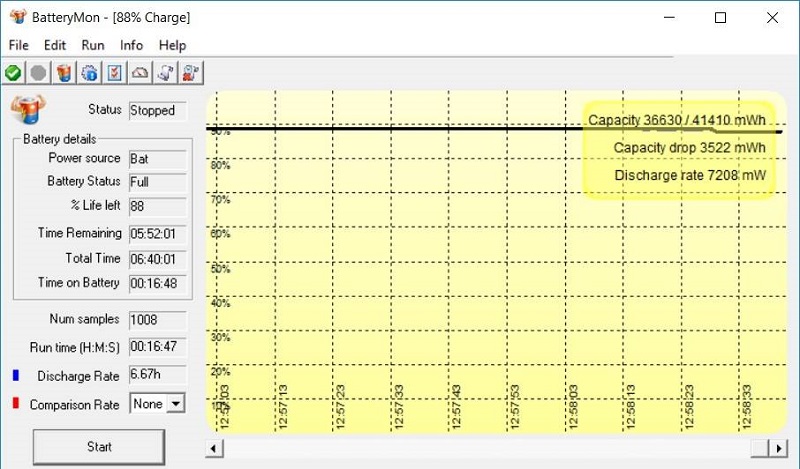800x469 pixels.
Task: Click the Time on Battery value 00:16:48
Action: (x=158, y=283)
